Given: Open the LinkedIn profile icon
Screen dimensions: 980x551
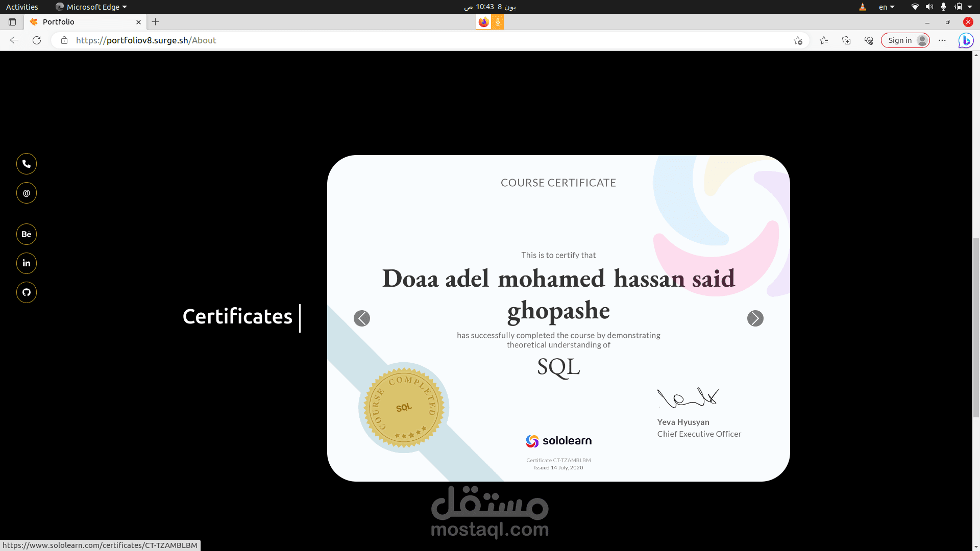Looking at the screenshot, I should 27,263.
